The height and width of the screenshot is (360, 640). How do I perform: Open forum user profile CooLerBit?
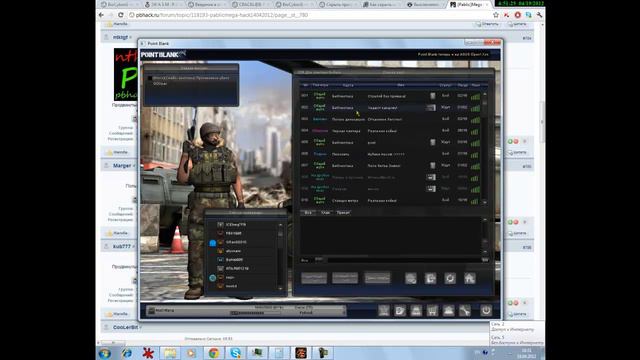coord(125,327)
